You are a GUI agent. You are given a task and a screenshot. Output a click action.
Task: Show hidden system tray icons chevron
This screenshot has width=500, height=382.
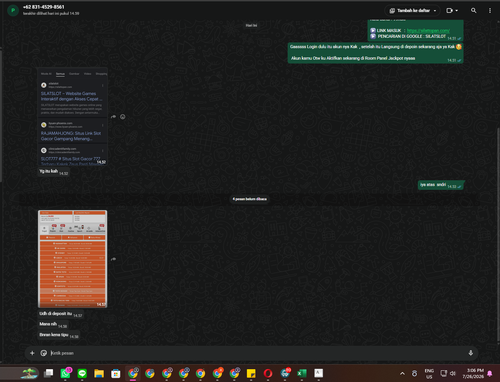pyautogui.click(x=402, y=373)
